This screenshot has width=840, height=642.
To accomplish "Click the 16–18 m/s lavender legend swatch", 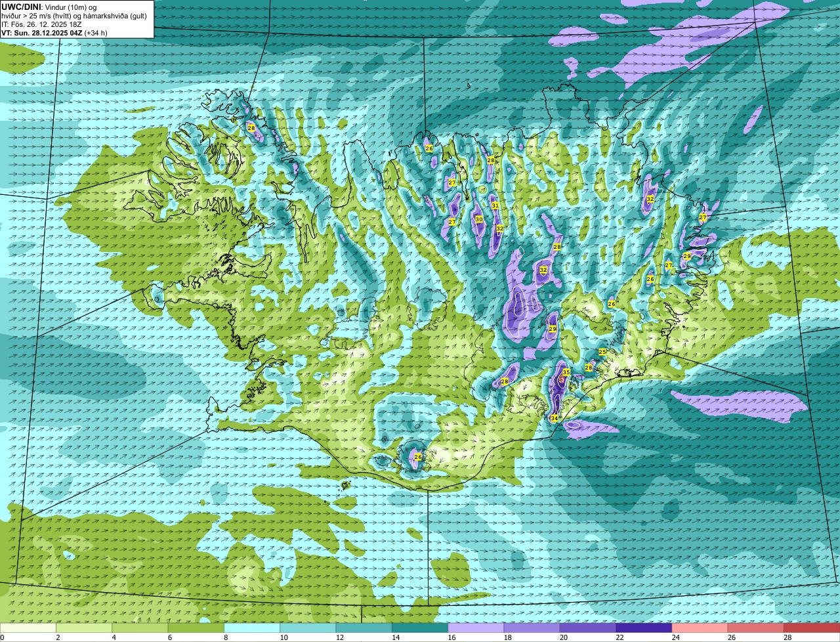I will tap(476, 628).
